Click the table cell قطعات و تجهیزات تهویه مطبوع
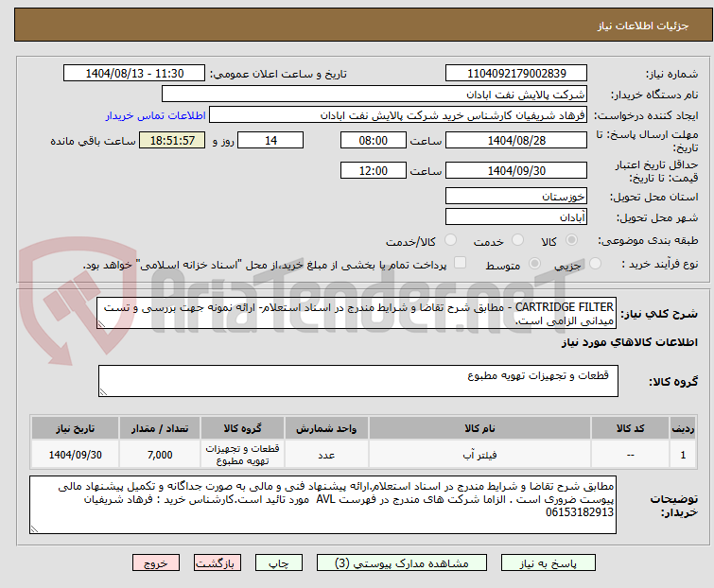 (242, 454)
